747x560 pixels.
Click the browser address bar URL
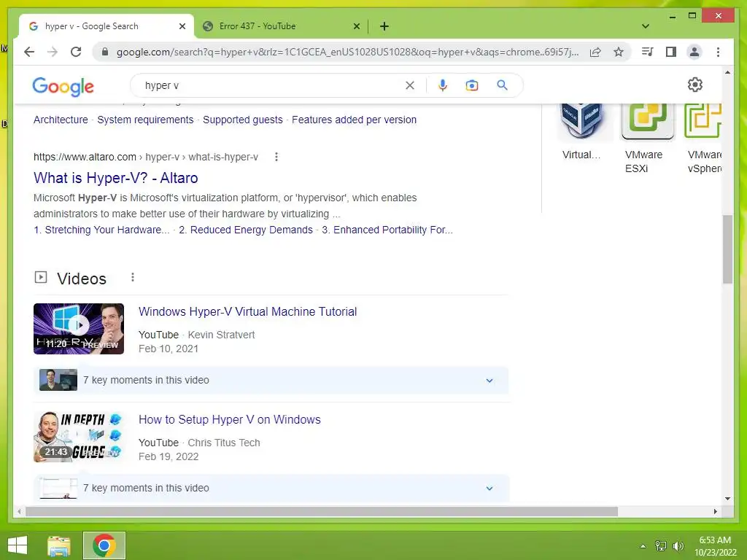[x=347, y=52]
